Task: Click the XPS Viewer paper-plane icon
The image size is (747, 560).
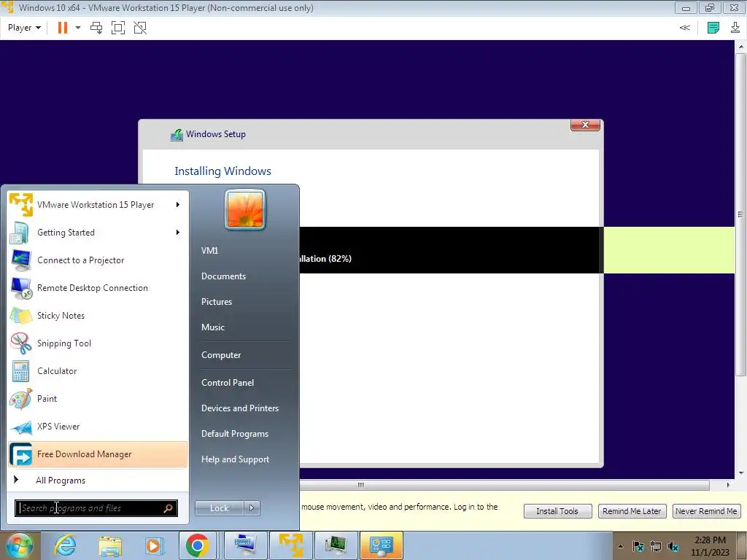Action: coord(21,427)
